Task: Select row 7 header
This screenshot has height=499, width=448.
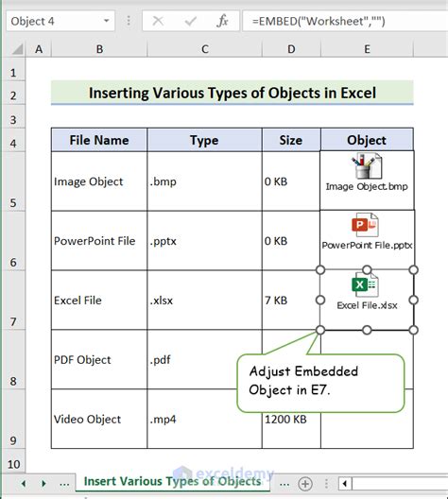Action: (x=13, y=301)
